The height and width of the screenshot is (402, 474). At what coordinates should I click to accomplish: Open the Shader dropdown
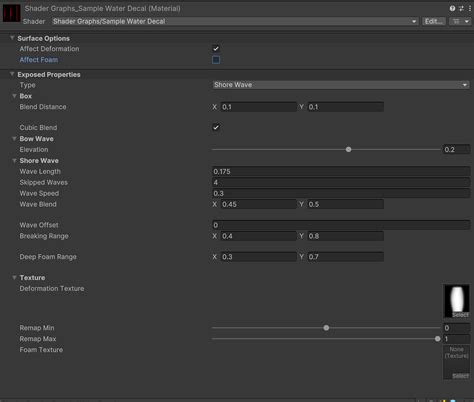235,21
